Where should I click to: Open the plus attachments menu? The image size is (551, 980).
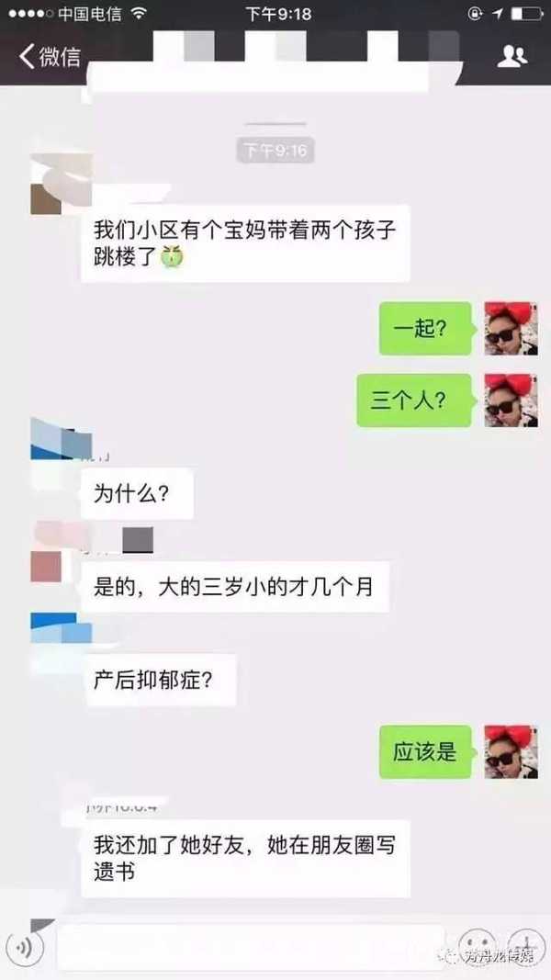526,948
